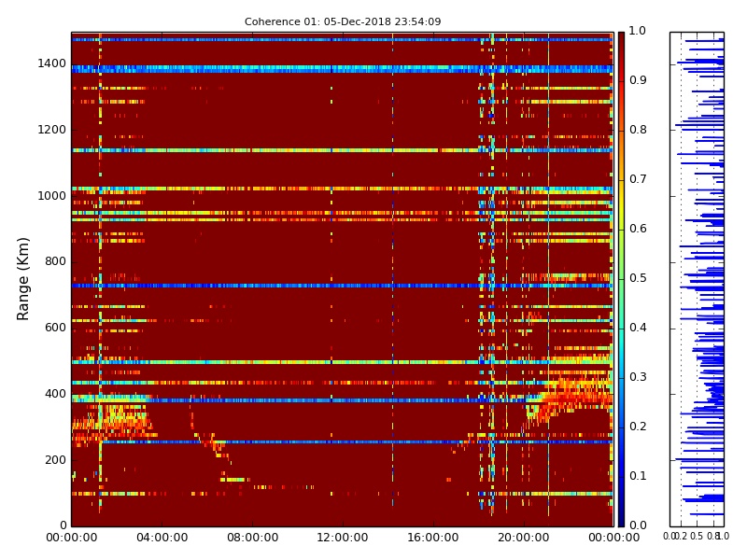This screenshot has height=560, width=747.
Task: Click the side plot 0.5 axis label
Action: (697, 536)
